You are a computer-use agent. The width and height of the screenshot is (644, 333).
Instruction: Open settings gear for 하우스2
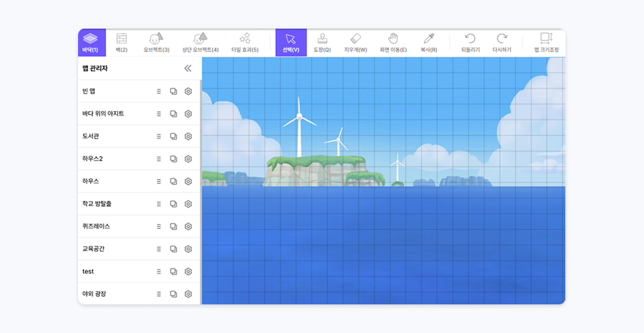pos(188,159)
